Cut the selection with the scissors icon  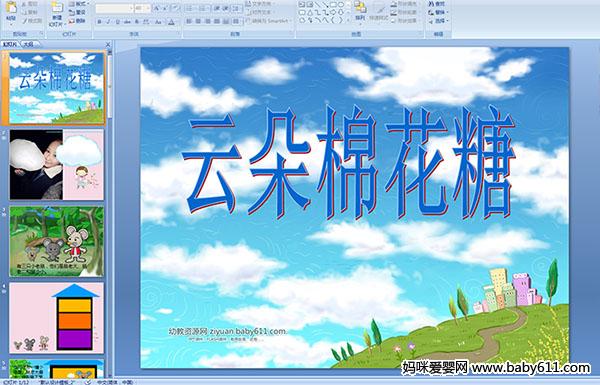point(30,4)
